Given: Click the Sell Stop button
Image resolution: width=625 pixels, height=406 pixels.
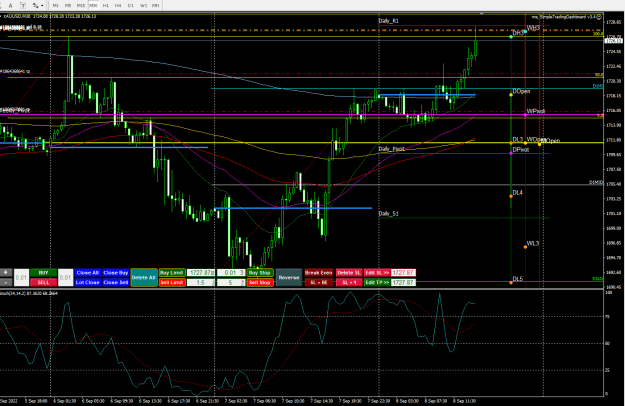Looking at the screenshot, I should [x=259, y=282].
